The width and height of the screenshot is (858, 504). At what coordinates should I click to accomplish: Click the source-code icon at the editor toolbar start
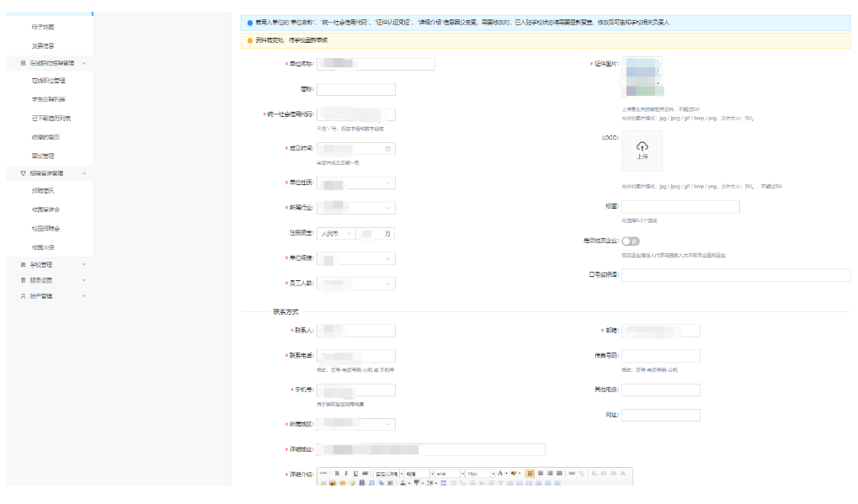coord(323,474)
